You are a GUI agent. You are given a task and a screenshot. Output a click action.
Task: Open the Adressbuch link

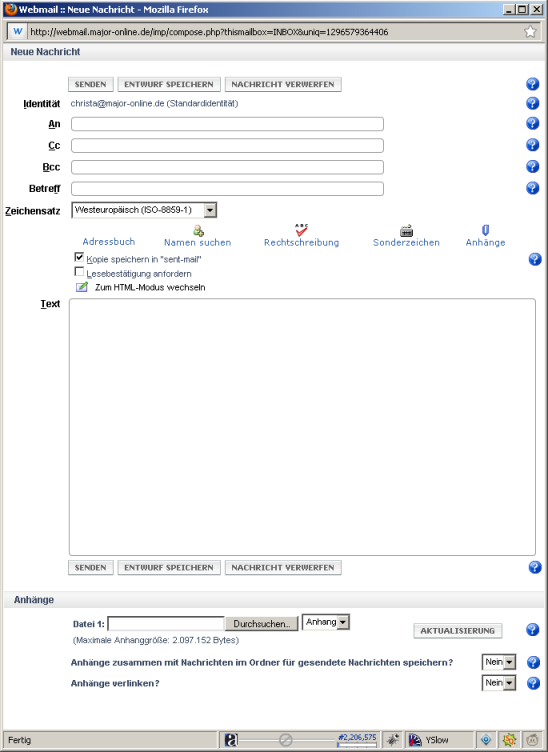(109, 242)
